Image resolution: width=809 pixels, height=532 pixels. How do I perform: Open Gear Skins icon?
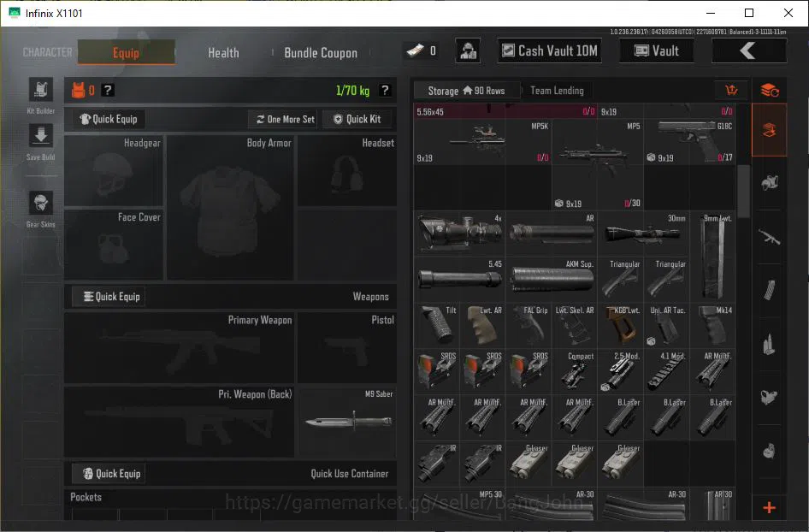(x=41, y=203)
